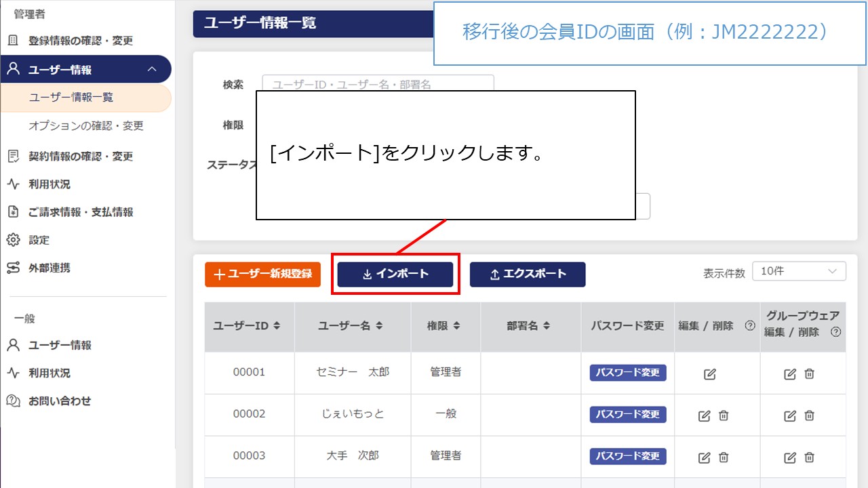
Task: Click 管理者 role cell for user 00001
Action: (x=446, y=372)
